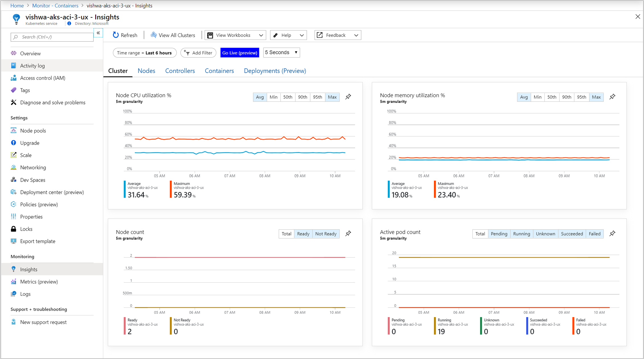
Task: Expand the Feedback dropdown menu
Action: (x=338, y=35)
